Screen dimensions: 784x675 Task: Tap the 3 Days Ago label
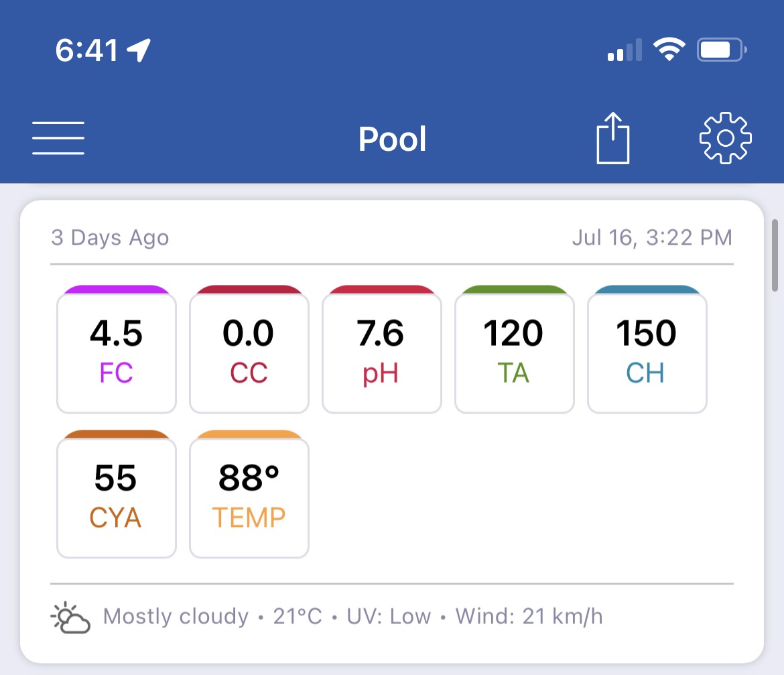(x=110, y=237)
